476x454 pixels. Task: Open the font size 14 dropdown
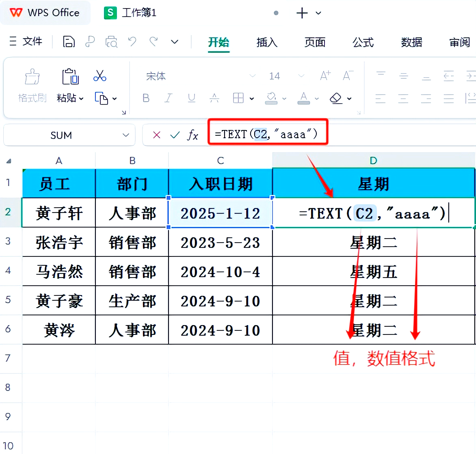click(x=301, y=76)
